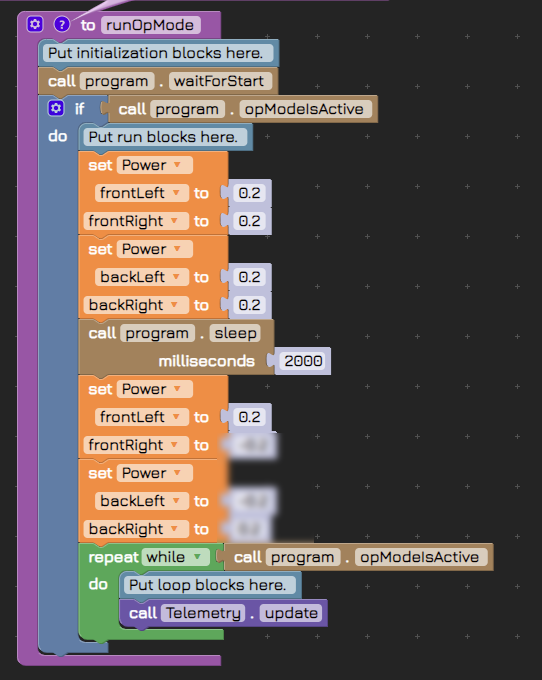Image resolution: width=542 pixels, height=680 pixels.
Task: Select the program sleep call block
Action: click(x=176, y=347)
